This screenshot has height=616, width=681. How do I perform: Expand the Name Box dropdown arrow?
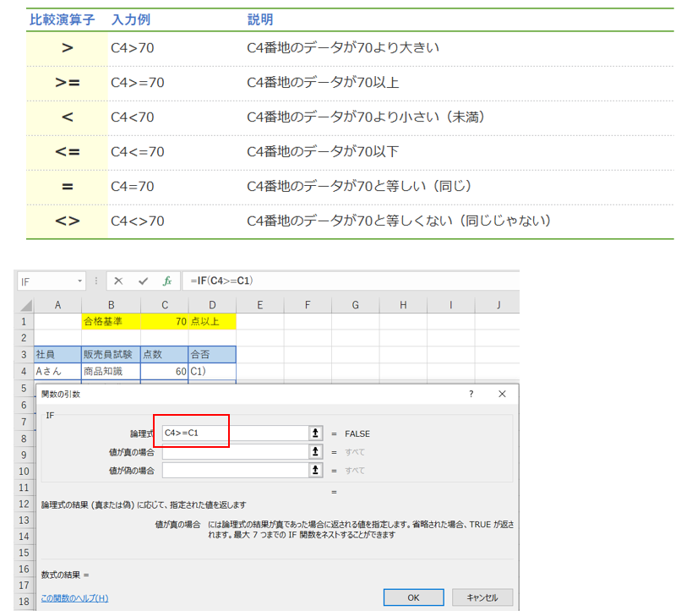pos(81,281)
